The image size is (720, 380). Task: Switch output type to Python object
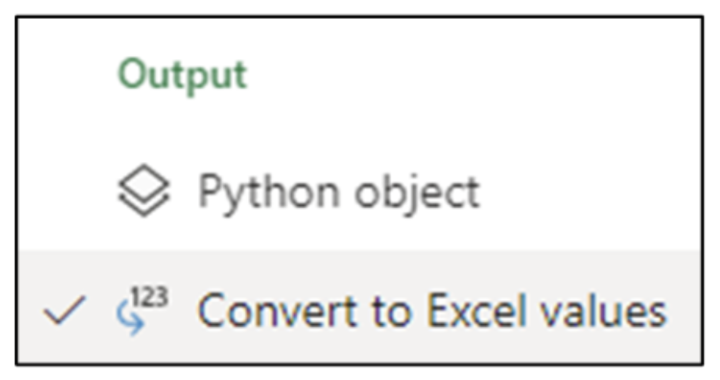[359, 190]
